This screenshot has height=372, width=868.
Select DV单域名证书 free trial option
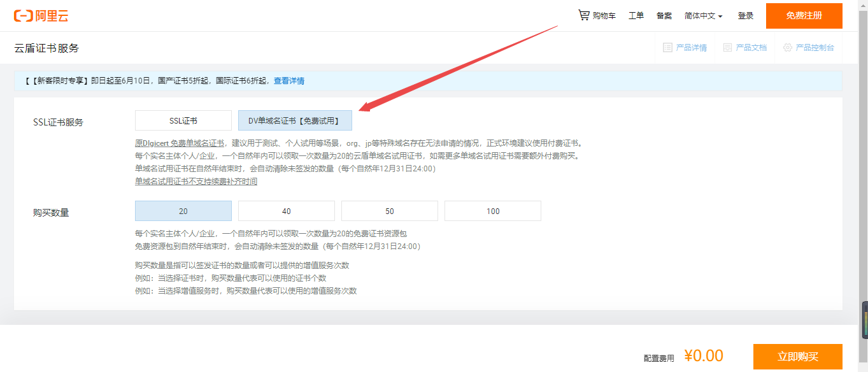tap(295, 120)
